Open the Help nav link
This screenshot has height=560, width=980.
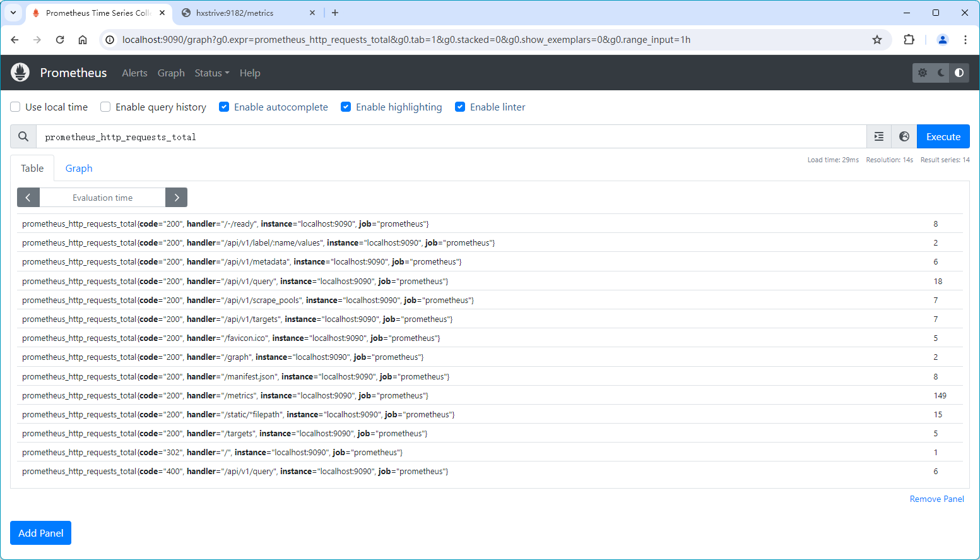pyautogui.click(x=250, y=73)
